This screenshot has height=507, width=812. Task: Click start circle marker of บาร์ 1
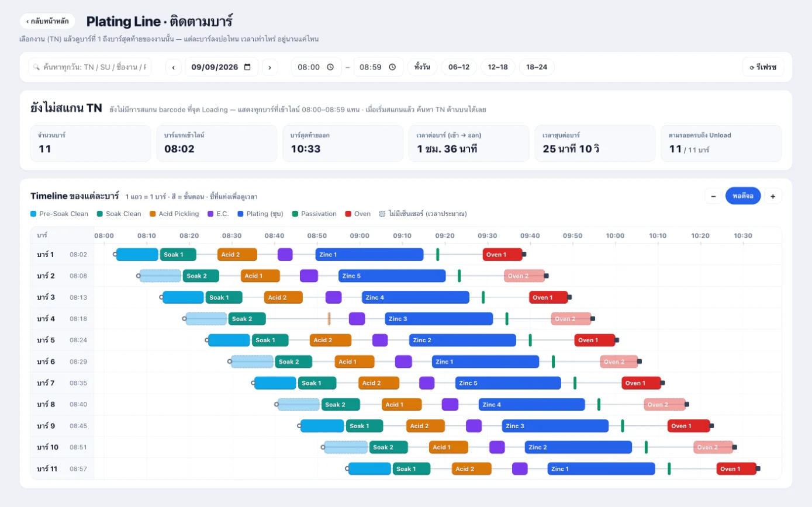tap(115, 255)
